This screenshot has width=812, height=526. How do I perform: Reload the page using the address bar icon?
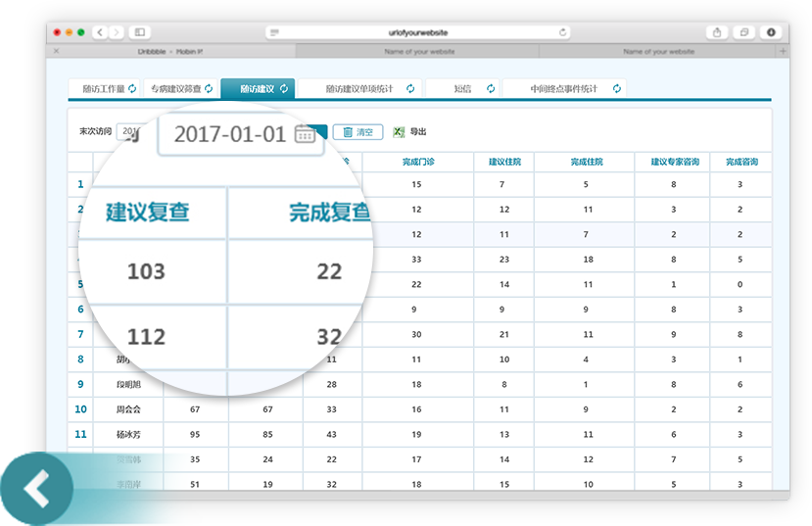coord(562,32)
